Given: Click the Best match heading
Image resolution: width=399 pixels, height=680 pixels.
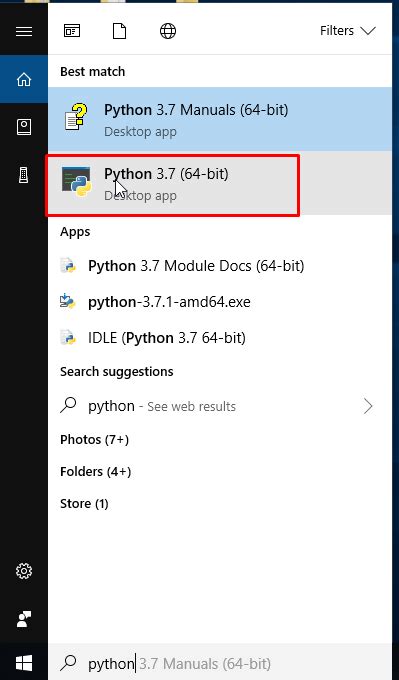Looking at the screenshot, I should coord(92,71).
